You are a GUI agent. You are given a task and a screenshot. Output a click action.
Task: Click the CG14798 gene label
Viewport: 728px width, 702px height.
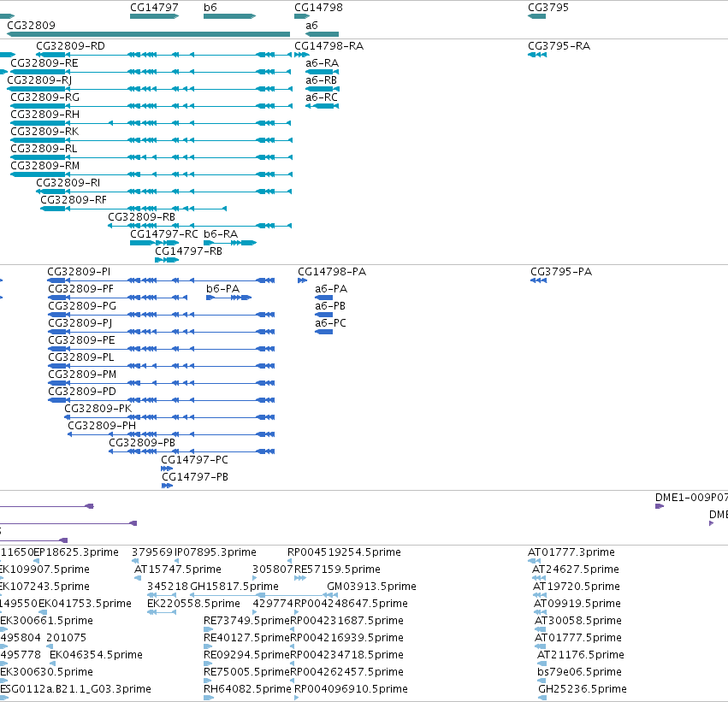318,8
